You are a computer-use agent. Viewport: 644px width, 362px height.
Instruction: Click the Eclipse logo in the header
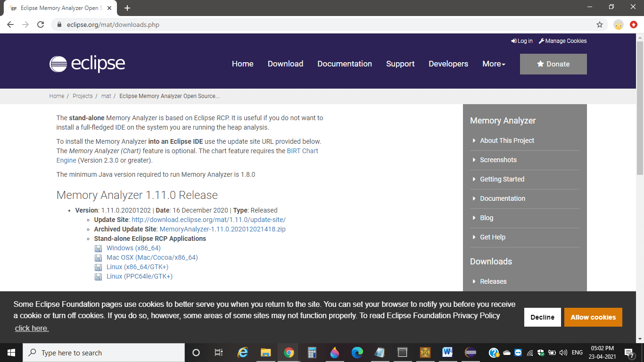click(87, 64)
